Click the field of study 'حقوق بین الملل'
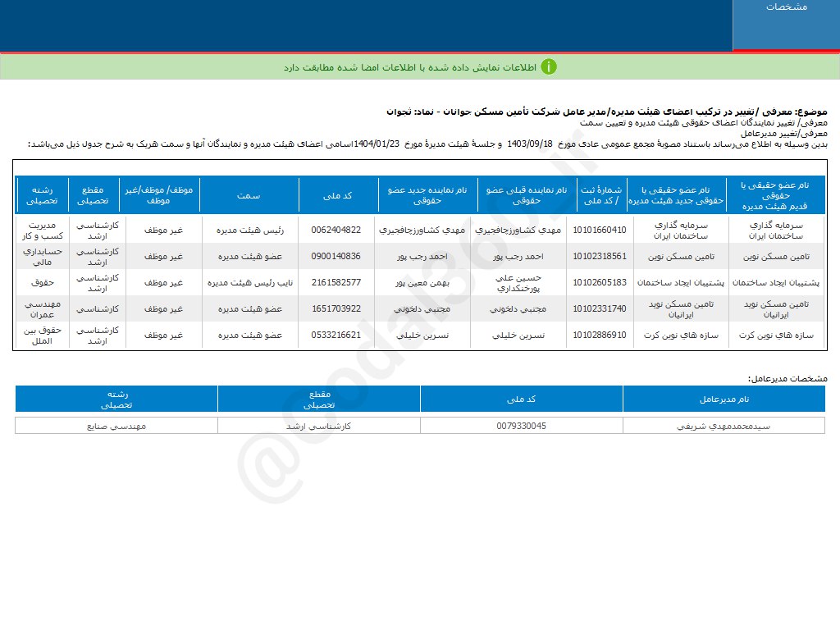Image resolution: width=840 pixels, height=630 pixels. pos(43,336)
